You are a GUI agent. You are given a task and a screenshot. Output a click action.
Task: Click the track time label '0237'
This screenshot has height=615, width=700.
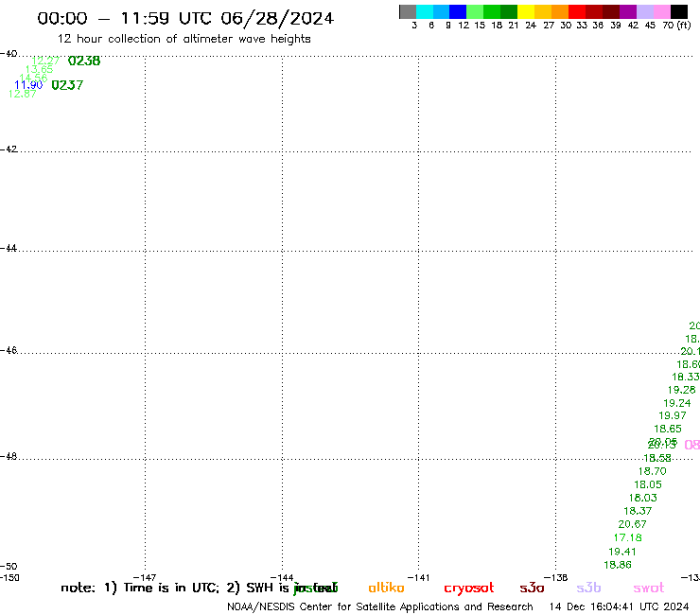pos(67,85)
